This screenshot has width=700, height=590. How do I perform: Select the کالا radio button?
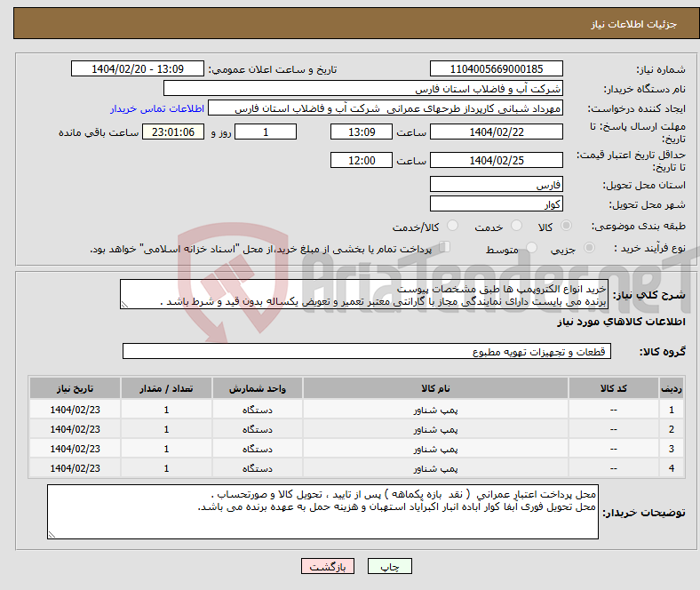pyautogui.click(x=566, y=226)
